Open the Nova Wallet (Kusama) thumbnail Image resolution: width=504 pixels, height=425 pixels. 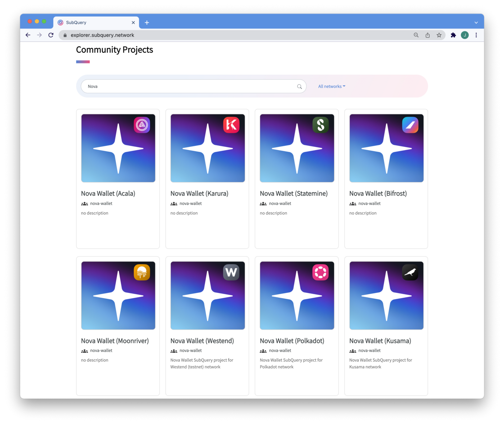(386, 295)
